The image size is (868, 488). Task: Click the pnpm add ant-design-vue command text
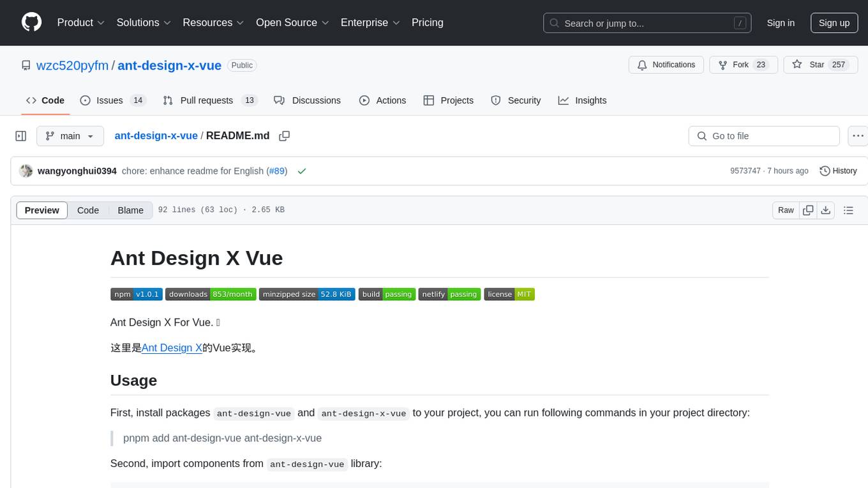222,438
